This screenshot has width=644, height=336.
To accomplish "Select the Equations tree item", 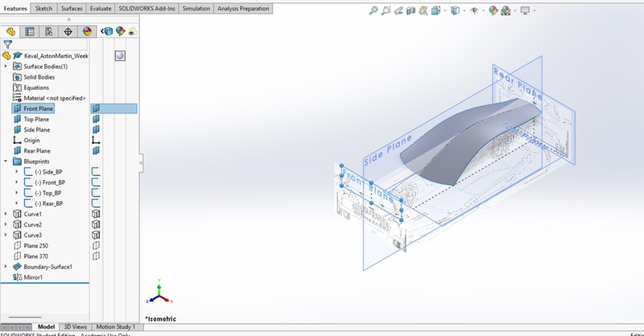I will coord(36,88).
